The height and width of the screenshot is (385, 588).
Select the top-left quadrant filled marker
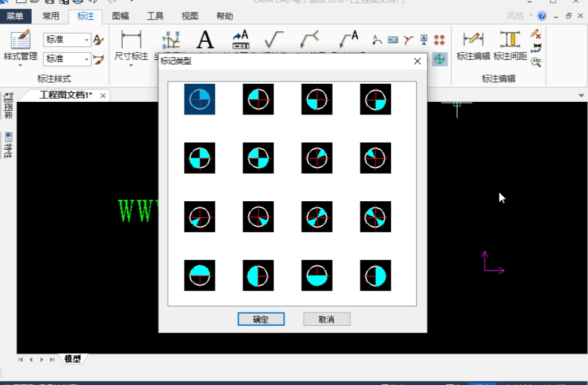[258, 99]
